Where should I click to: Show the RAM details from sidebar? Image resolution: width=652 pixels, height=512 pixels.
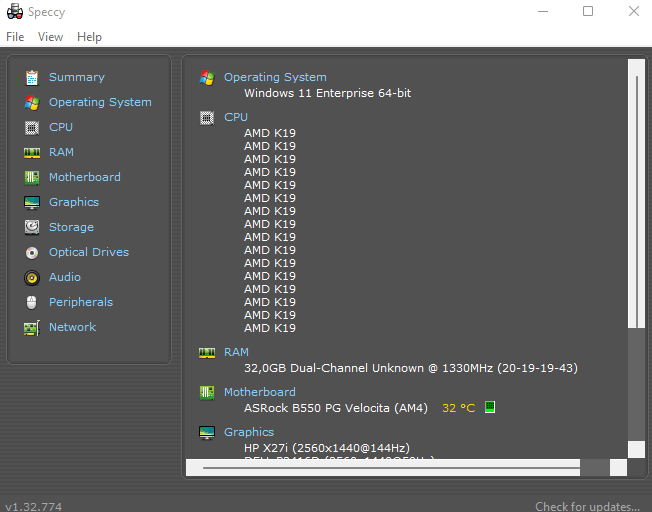(x=61, y=152)
